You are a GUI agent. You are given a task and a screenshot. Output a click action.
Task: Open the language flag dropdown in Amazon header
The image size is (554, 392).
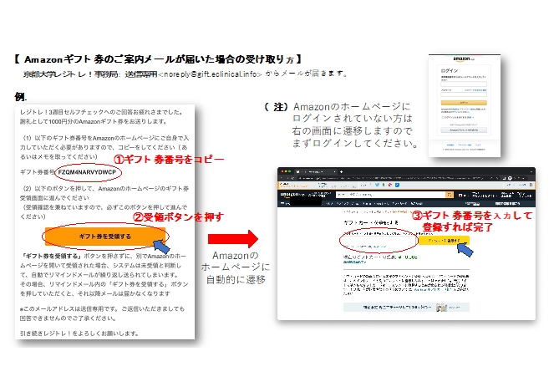tap(462, 196)
